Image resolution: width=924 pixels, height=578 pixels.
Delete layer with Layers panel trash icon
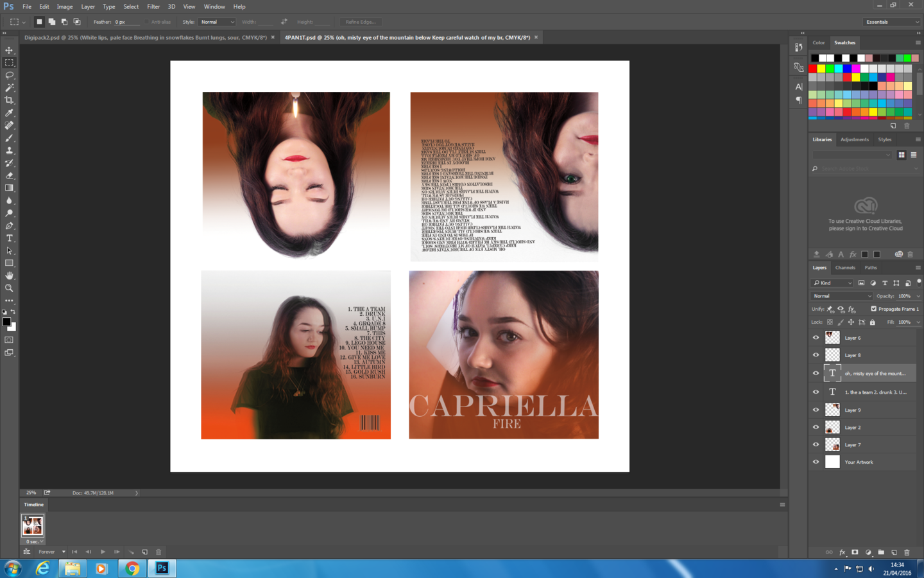point(907,552)
